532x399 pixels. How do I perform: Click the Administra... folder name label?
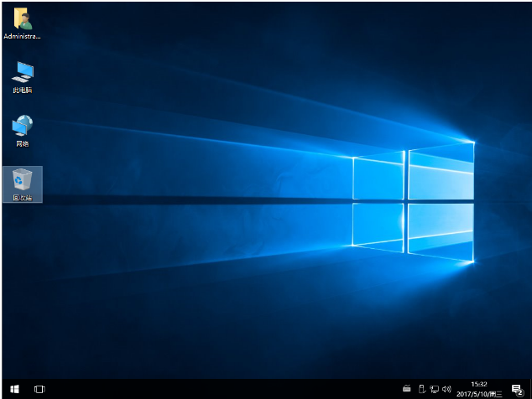click(x=22, y=37)
